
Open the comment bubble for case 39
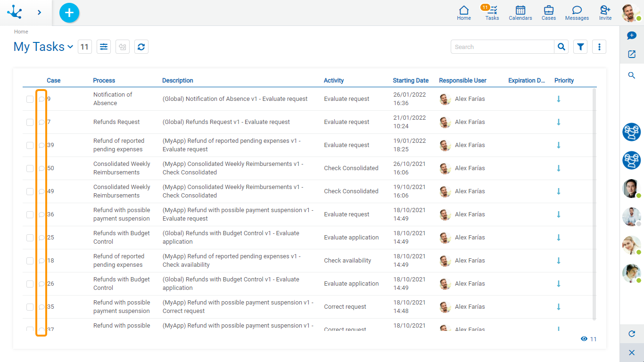[41, 145]
